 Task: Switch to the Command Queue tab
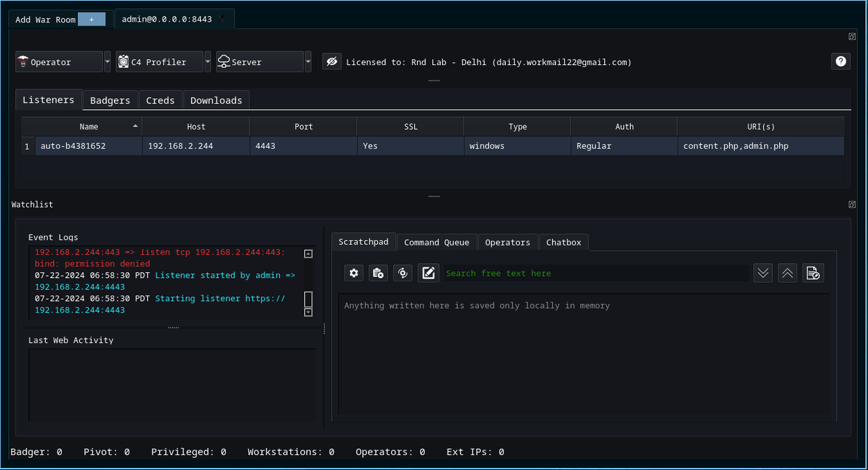[x=437, y=242]
